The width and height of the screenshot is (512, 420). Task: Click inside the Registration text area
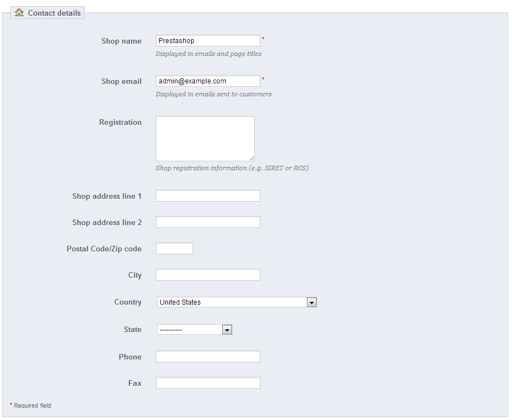click(205, 138)
